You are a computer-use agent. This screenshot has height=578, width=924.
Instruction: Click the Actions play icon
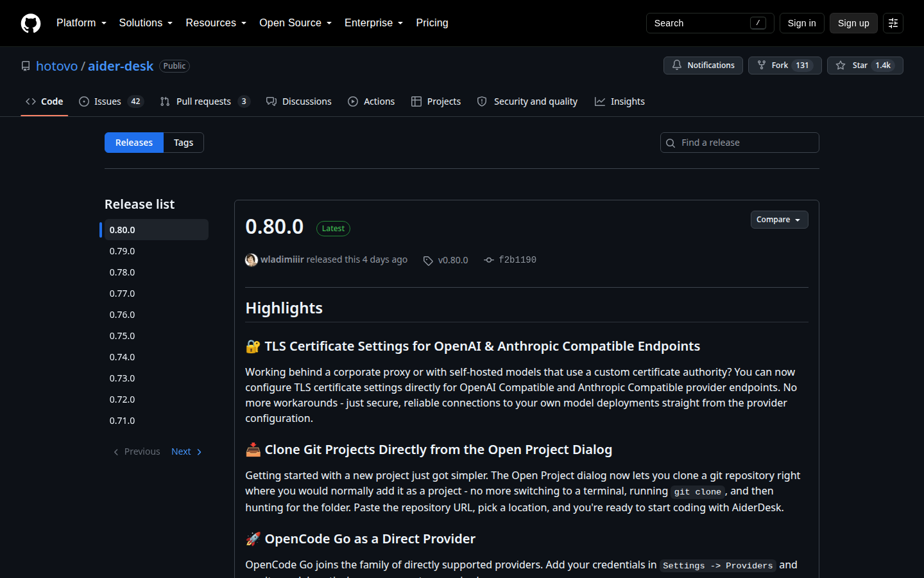point(353,101)
